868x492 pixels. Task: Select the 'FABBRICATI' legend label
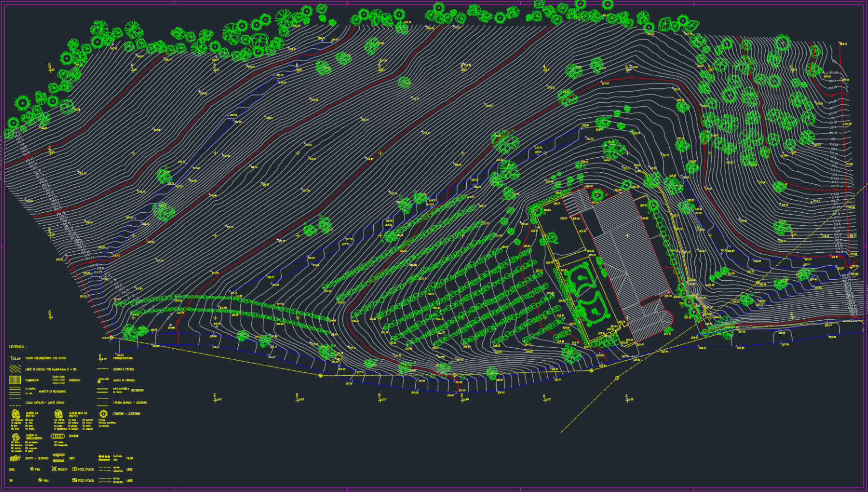click(32, 380)
